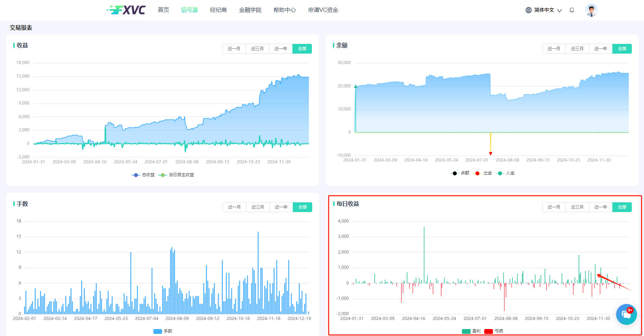Select 全部 range in 每日收益 chart

tap(622, 207)
